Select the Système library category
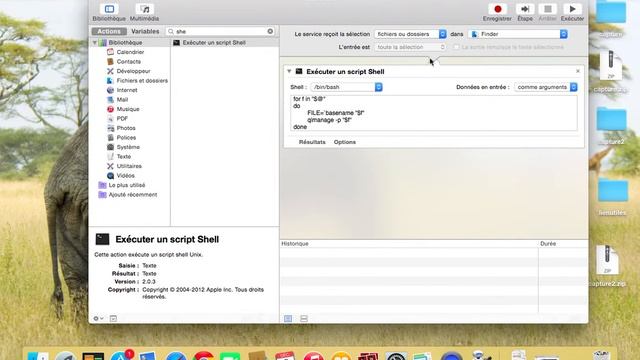This screenshot has height=360, width=640. [x=128, y=147]
